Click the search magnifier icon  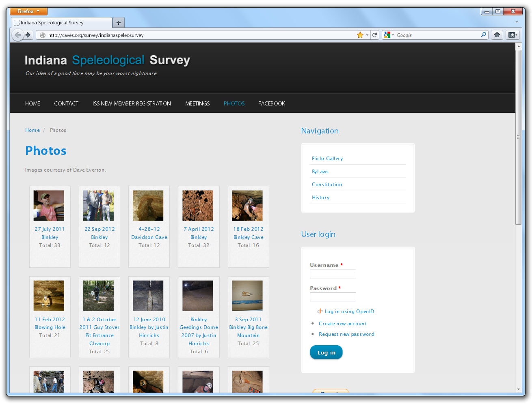pyautogui.click(x=483, y=35)
